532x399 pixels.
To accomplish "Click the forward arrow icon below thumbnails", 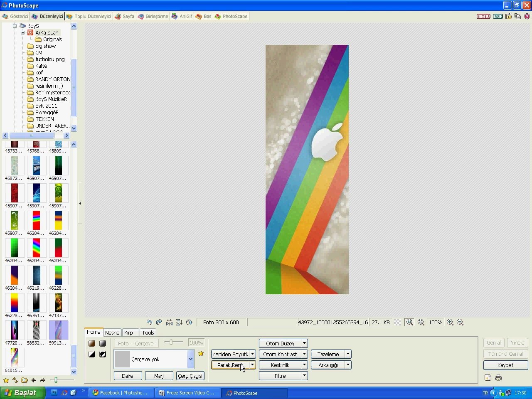I will 42,380.
